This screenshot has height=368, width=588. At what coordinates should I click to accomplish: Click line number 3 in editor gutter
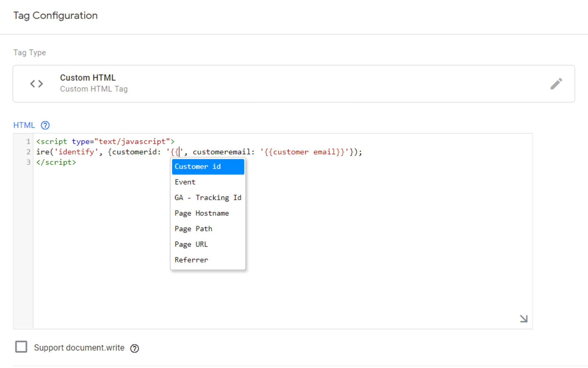[x=28, y=162]
